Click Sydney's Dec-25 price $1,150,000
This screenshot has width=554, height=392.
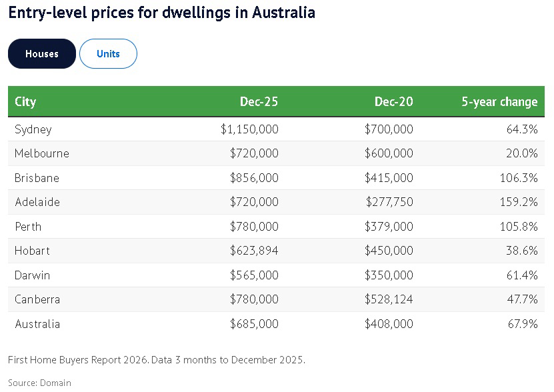click(249, 129)
